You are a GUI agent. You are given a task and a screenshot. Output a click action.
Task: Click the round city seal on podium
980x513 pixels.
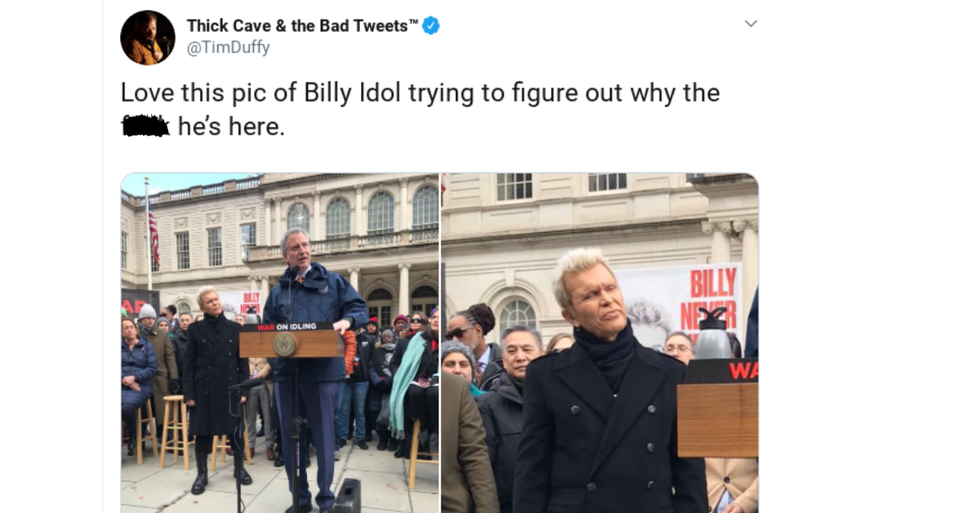(x=284, y=344)
